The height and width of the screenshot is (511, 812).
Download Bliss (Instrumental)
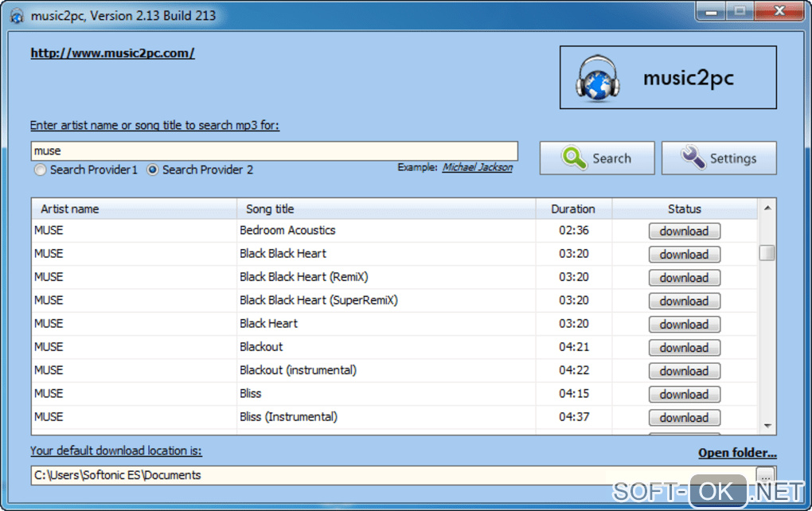point(684,417)
